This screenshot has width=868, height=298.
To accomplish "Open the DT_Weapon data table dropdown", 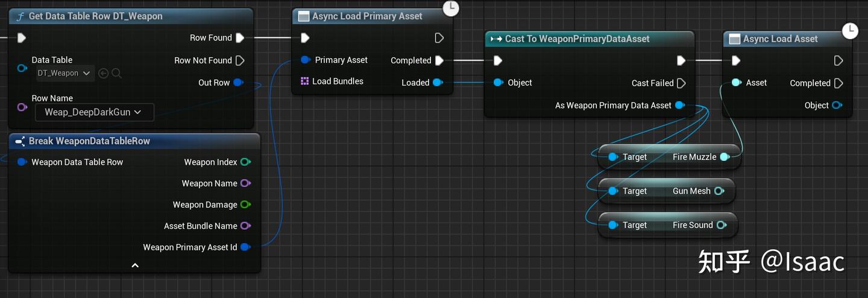I will pos(64,73).
